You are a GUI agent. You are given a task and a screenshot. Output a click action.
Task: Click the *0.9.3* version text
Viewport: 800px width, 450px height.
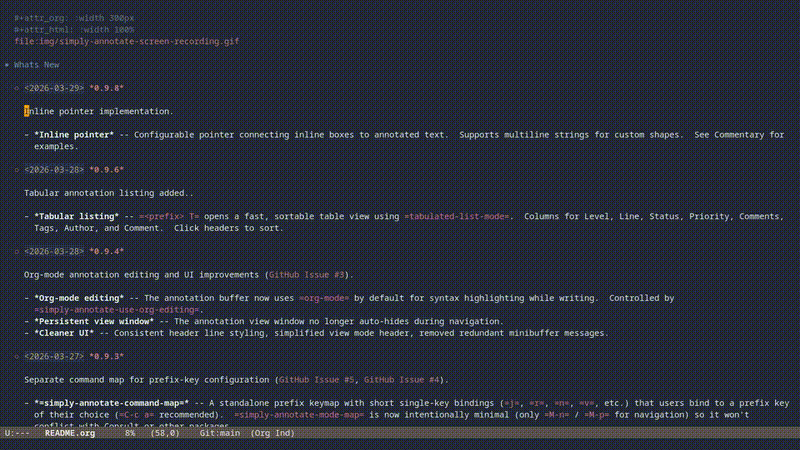pos(107,357)
